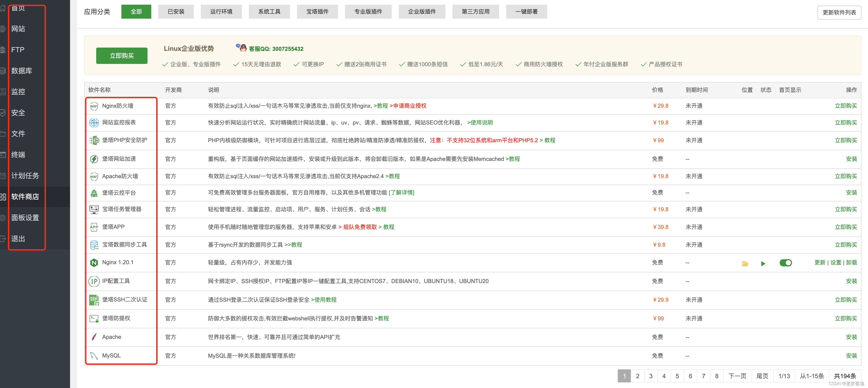
Task: Click the 堡塔SSH二次认证 SSH icon
Action: pos(94,300)
